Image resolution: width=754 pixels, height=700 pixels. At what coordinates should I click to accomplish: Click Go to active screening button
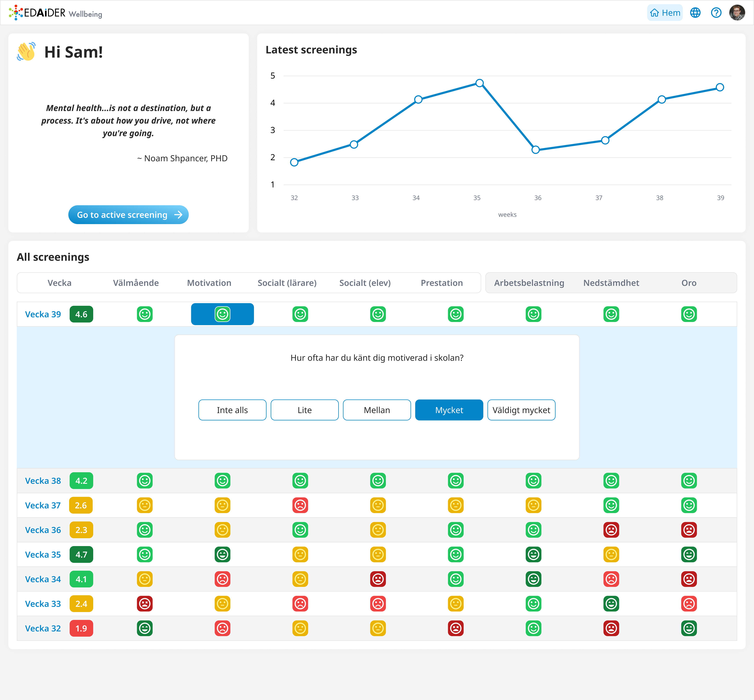128,215
